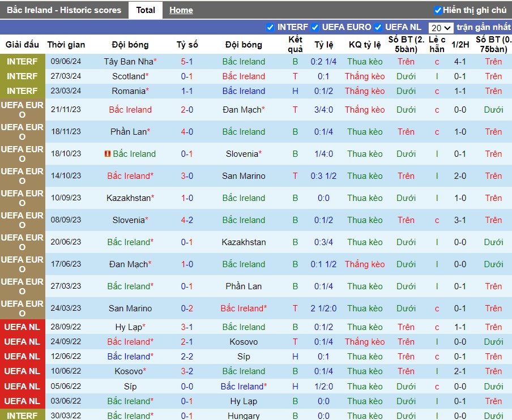The width and height of the screenshot is (512, 420).
Task: Click the KQ tỷ lệ column header
Action: tap(365, 44)
